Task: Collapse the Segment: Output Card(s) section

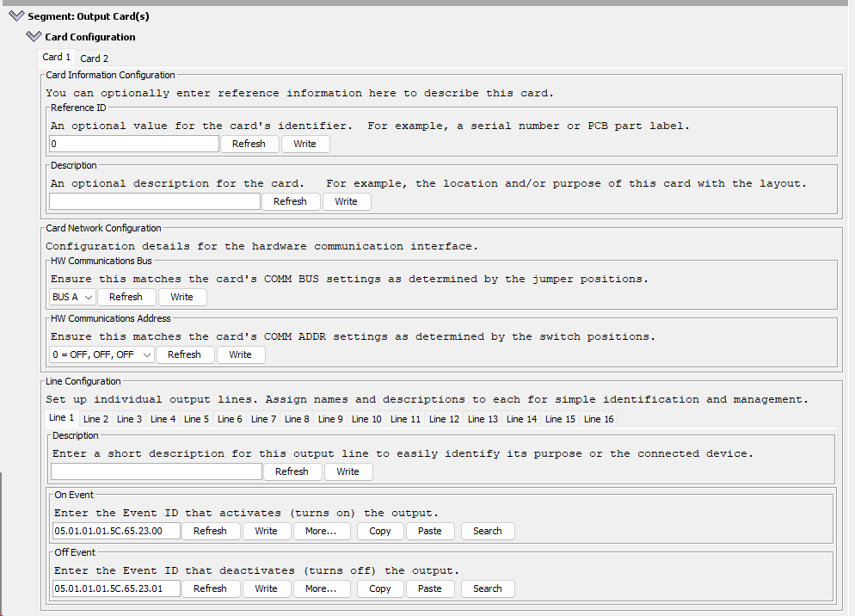Action: pyautogui.click(x=17, y=16)
